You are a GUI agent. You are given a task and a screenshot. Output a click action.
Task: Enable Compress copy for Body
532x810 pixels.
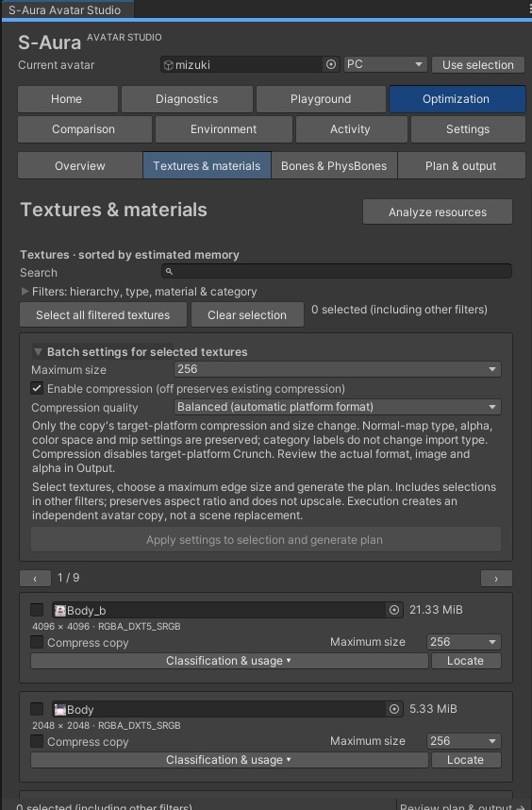point(37,741)
